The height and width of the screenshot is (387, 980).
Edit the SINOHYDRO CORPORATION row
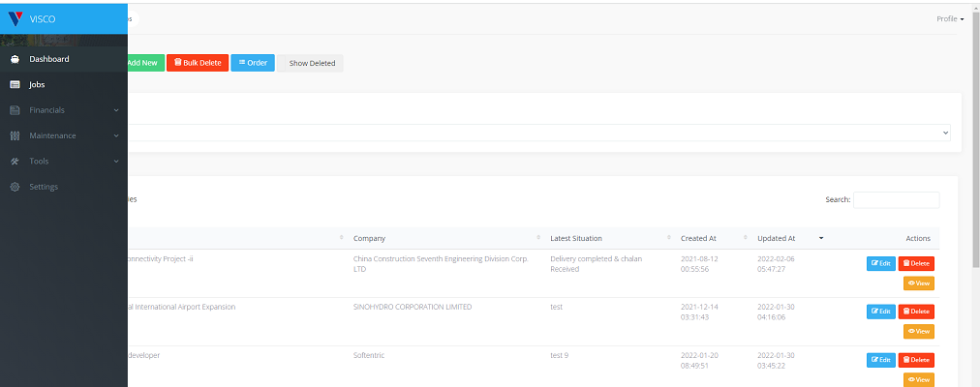tap(881, 311)
